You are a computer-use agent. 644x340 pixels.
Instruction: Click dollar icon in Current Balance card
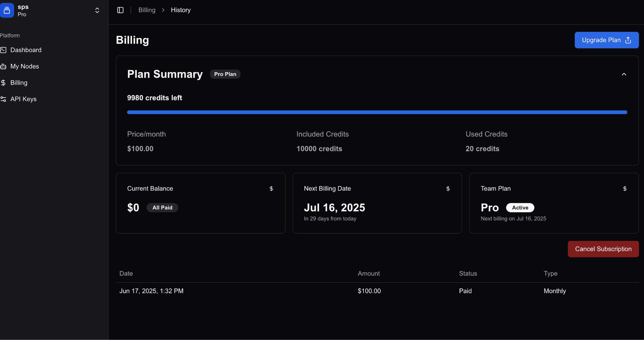click(x=271, y=189)
